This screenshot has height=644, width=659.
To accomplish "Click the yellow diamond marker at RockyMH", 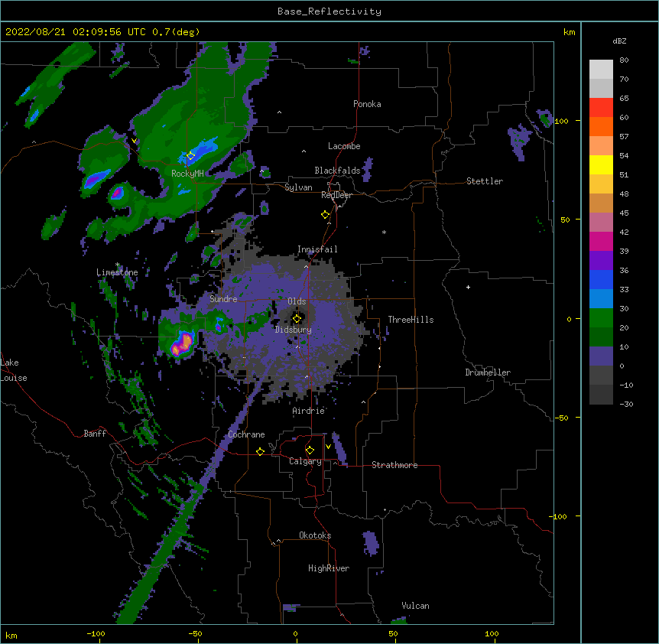I will [x=190, y=156].
